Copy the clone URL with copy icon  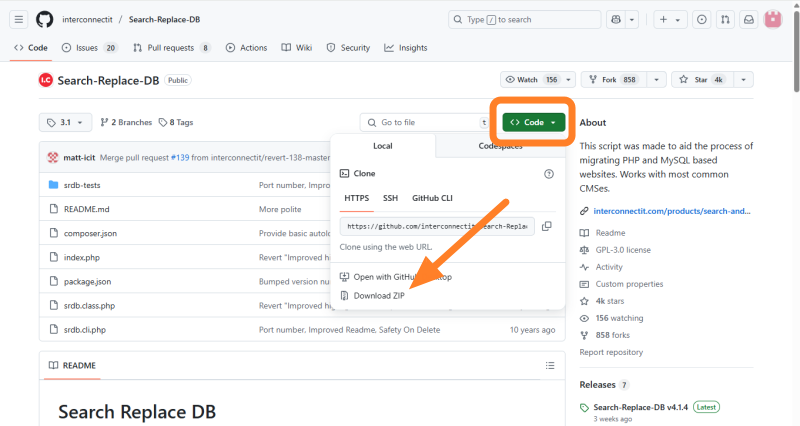[x=546, y=226]
